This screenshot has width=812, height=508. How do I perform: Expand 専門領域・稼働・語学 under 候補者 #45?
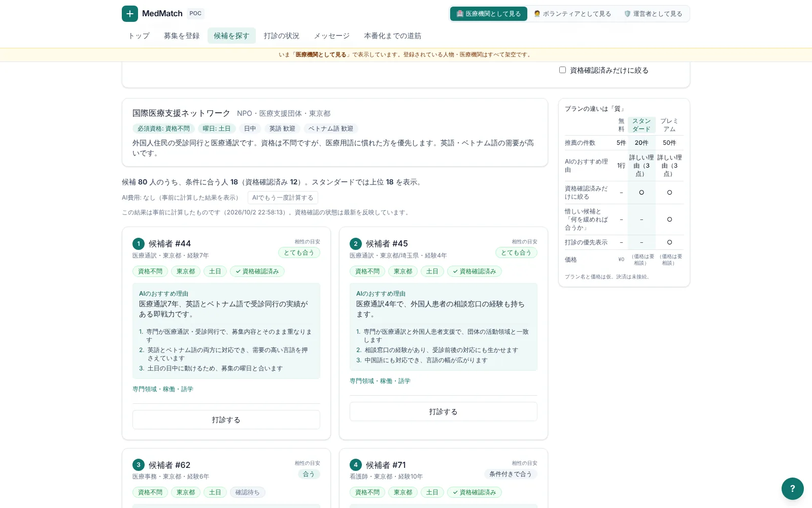(x=380, y=381)
